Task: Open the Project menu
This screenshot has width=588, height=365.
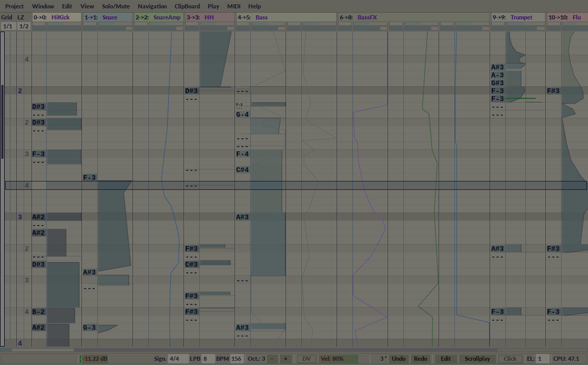Action: pos(15,6)
